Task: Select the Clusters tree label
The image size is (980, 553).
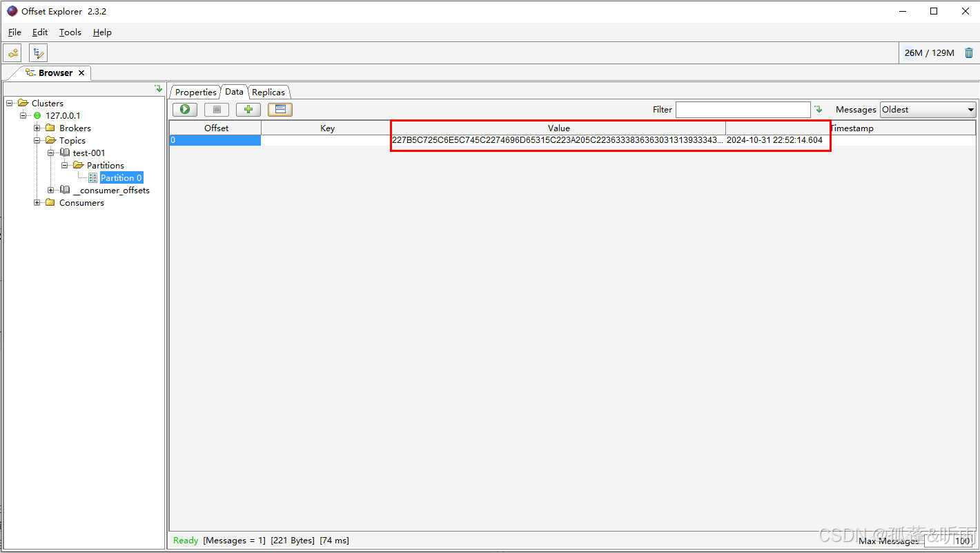Action: 48,103
